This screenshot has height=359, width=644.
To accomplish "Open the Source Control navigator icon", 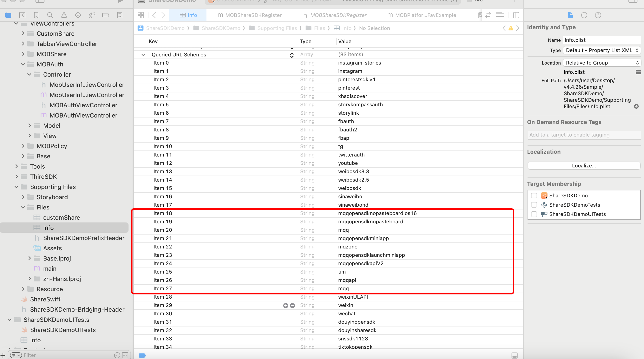I will coord(22,15).
